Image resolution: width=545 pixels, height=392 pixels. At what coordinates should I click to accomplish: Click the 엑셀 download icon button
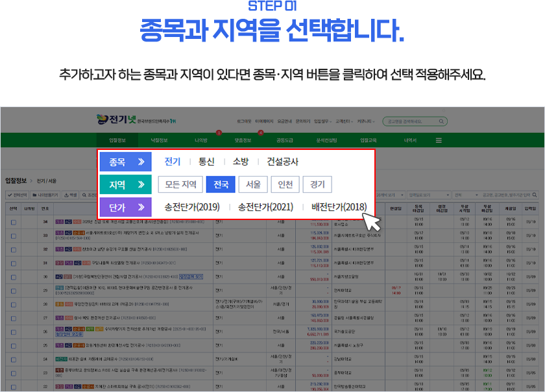(71, 195)
